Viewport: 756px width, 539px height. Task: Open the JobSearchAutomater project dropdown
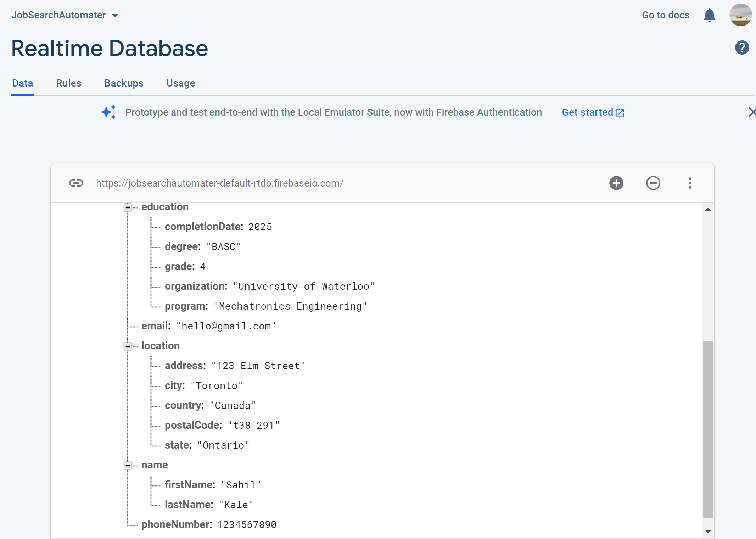(65, 15)
